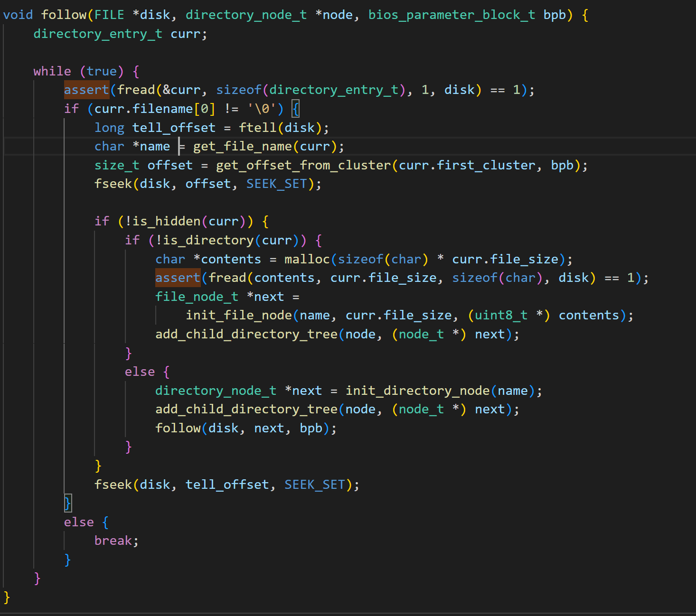Click get_offset_from_cluster function call
Screen dimensions: 696x616
point(303,166)
